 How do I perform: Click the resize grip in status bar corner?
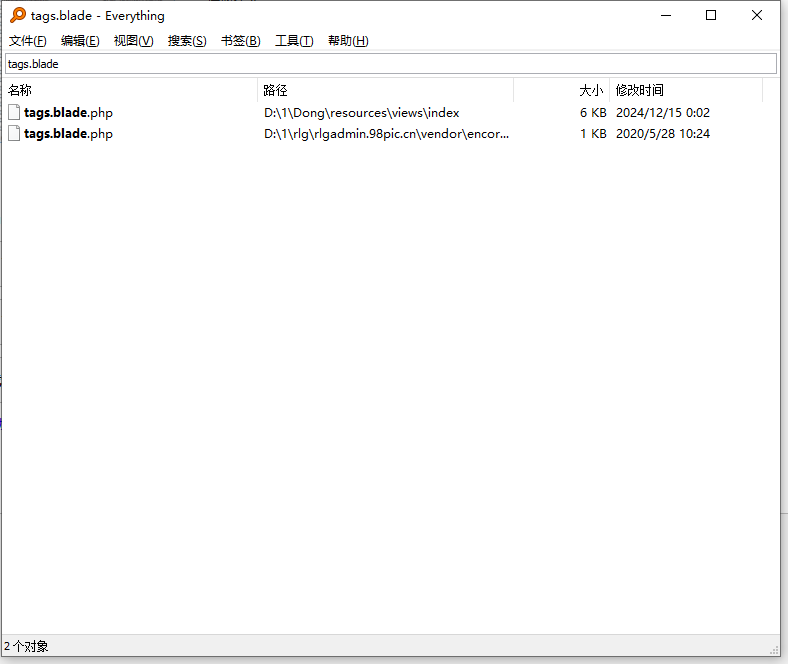(x=774, y=650)
